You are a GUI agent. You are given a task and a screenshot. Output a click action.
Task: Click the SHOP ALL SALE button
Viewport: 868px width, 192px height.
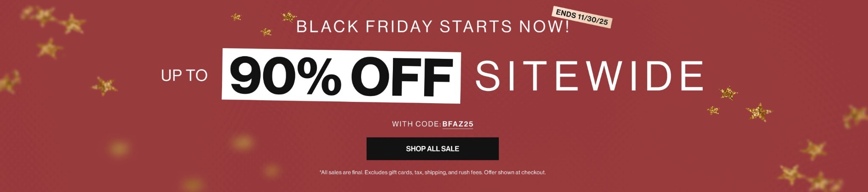[432, 148]
